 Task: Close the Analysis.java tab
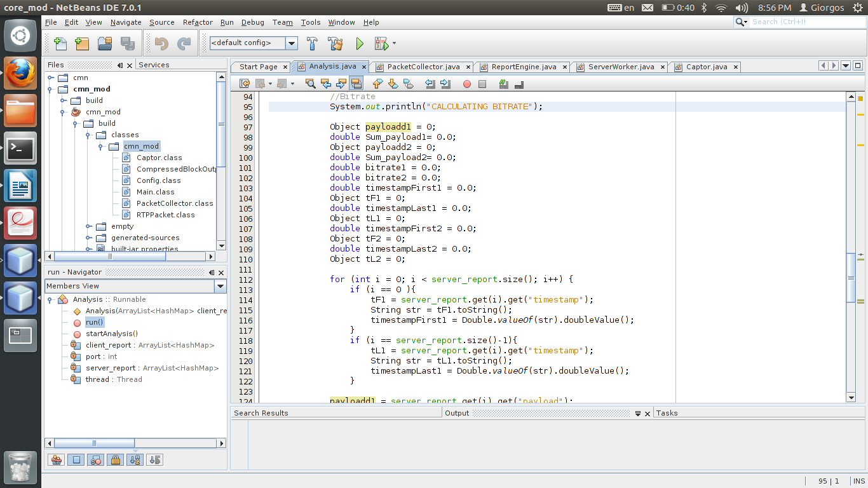[363, 66]
